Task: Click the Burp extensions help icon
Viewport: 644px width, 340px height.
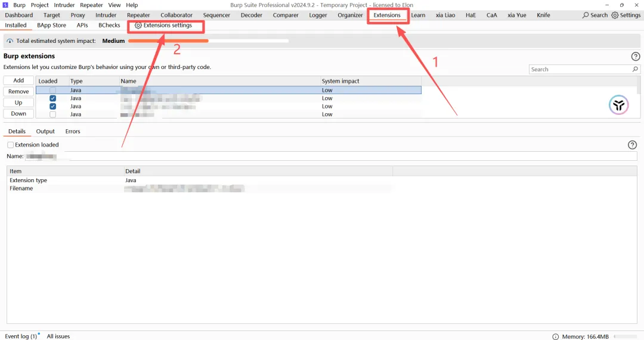Action: pyautogui.click(x=636, y=57)
